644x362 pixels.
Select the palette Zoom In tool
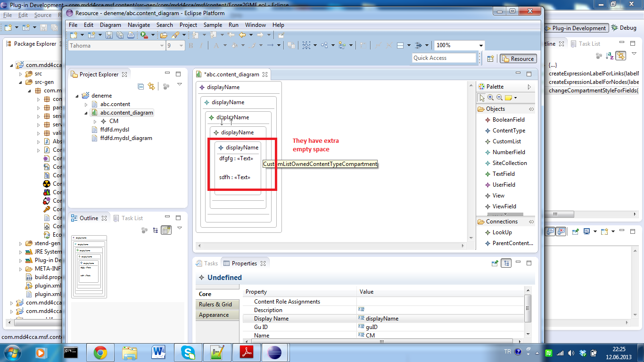491,98
